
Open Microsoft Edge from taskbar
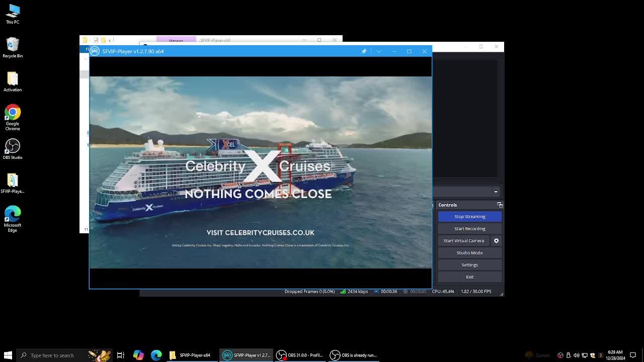[x=156, y=355]
